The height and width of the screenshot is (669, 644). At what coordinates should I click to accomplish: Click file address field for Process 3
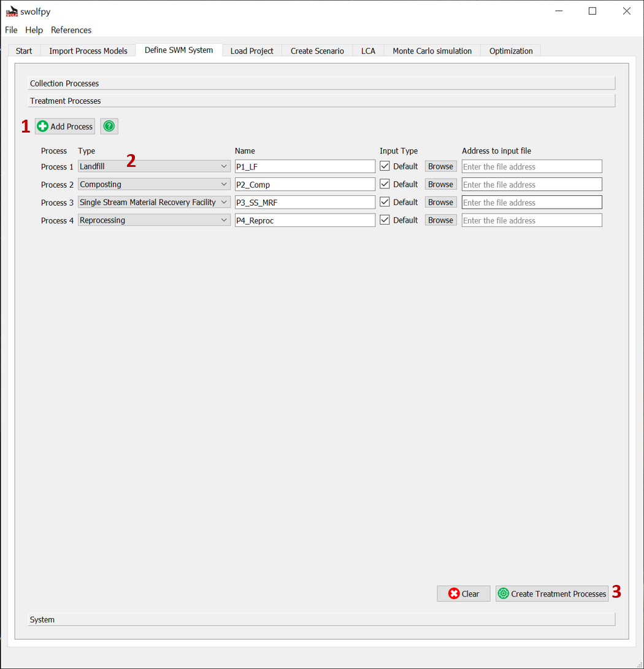[x=532, y=203]
